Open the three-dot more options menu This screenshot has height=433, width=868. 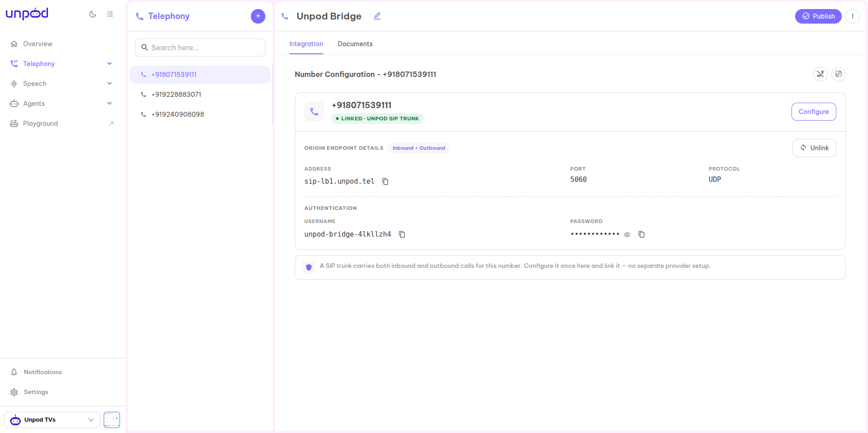coord(853,16)
